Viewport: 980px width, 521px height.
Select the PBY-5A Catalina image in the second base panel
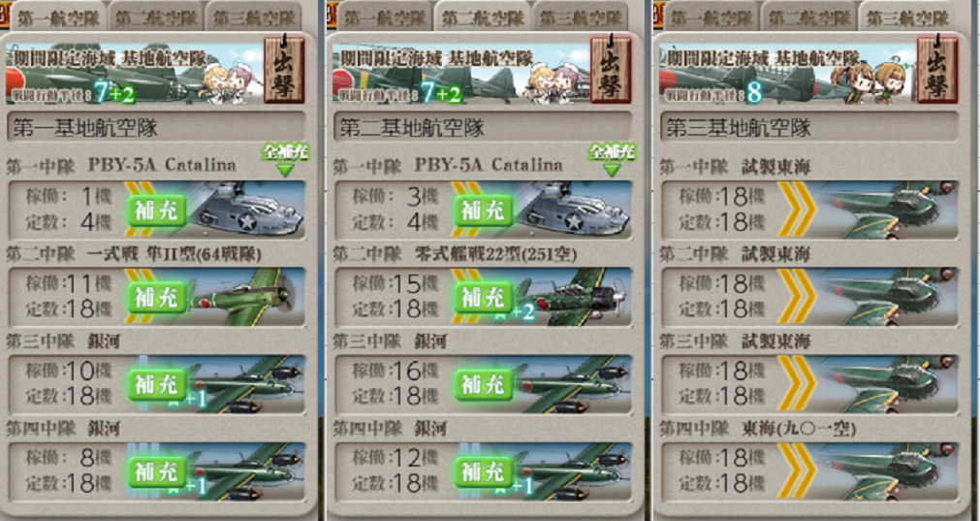(x=572, y=210)
